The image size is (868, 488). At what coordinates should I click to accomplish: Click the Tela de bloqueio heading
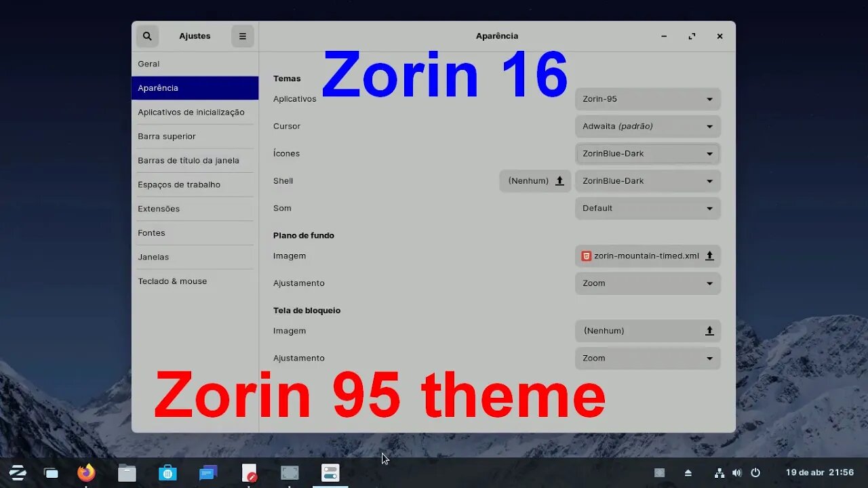coord(307,310)
